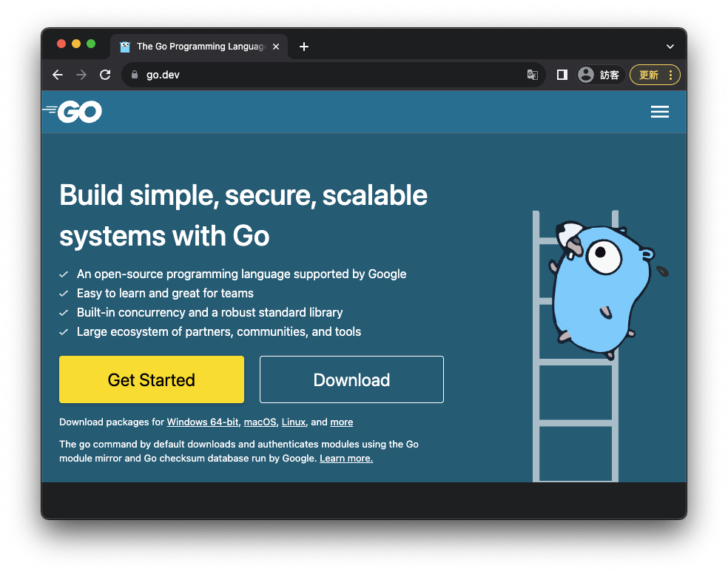Open the translate page icon
The height and width of the screenshot is (574, 728).
point(533,75)
